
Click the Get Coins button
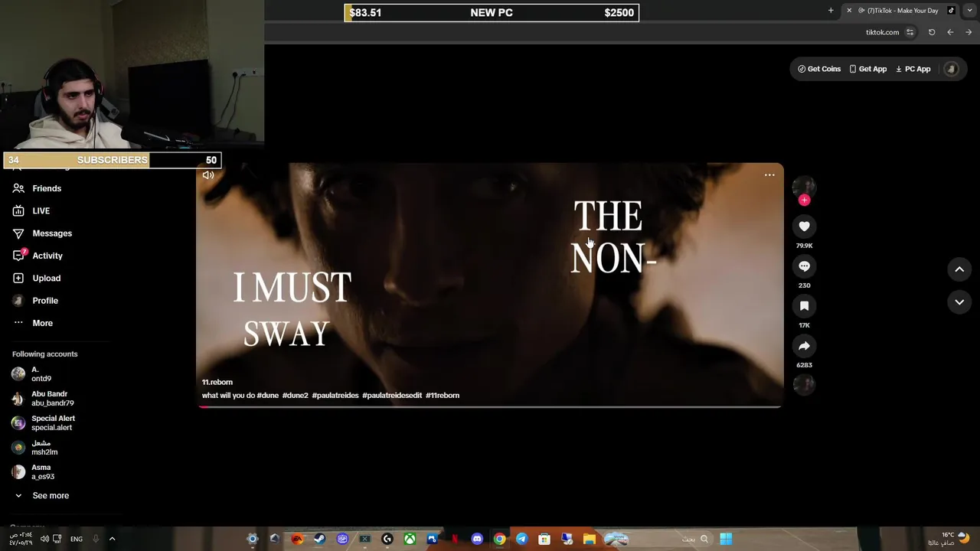pyautogui.click(x=819, y=69)
